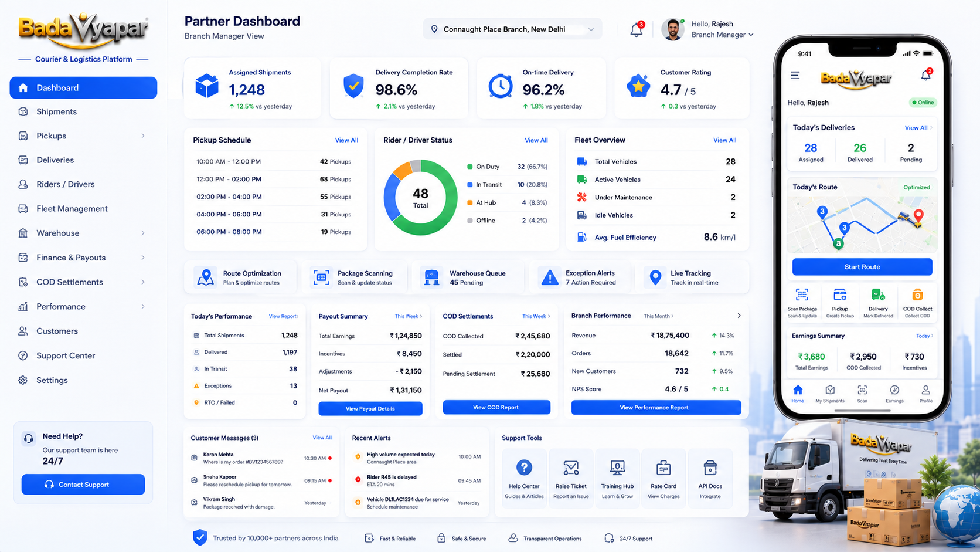Click the In Transit blue legend swatch
This screenshot has height=552, width=980.
point(469,185)
